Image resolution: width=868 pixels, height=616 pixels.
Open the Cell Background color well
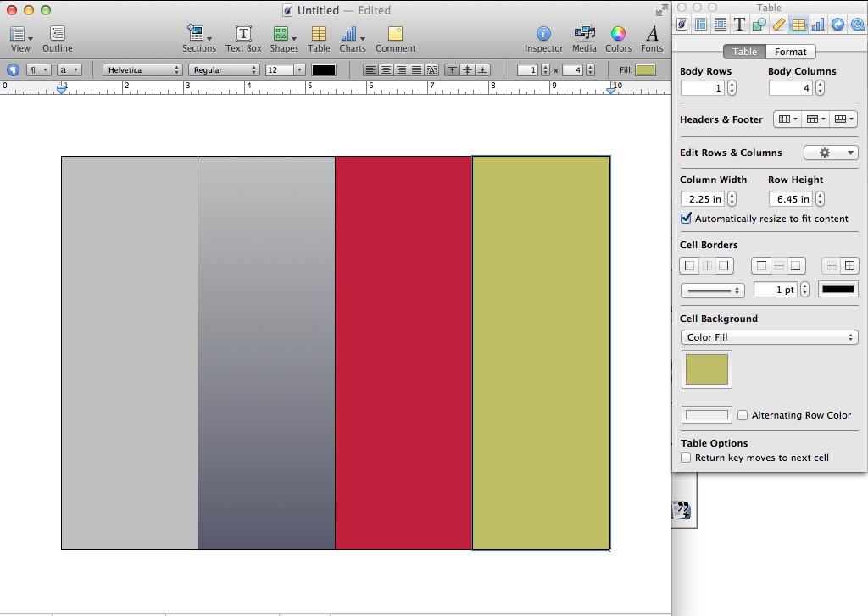[x=706, y=369]
